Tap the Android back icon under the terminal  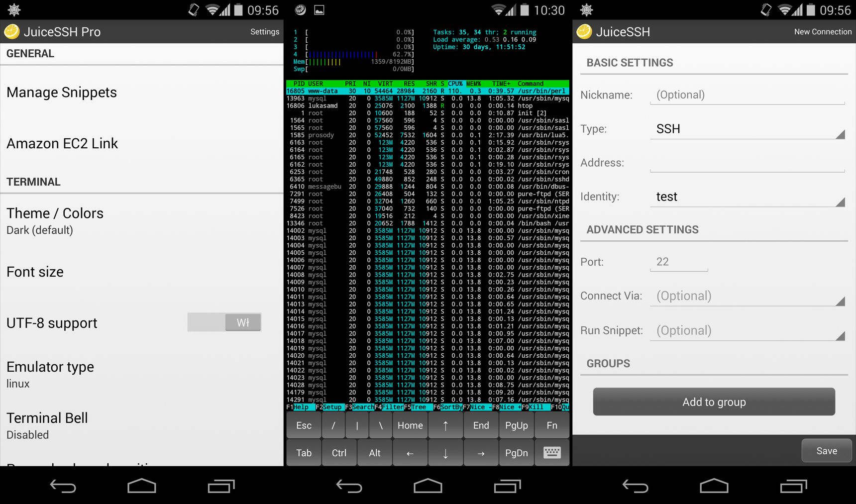point(349,486)
